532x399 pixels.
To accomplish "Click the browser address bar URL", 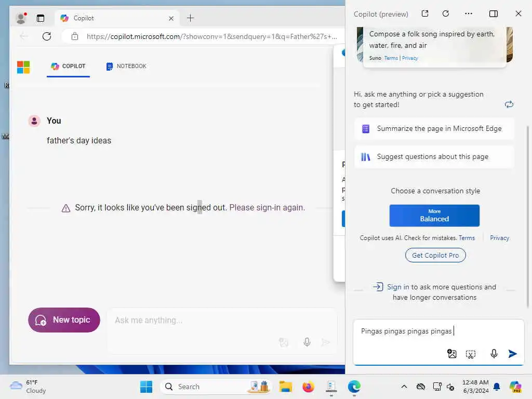I will point(212,36).
